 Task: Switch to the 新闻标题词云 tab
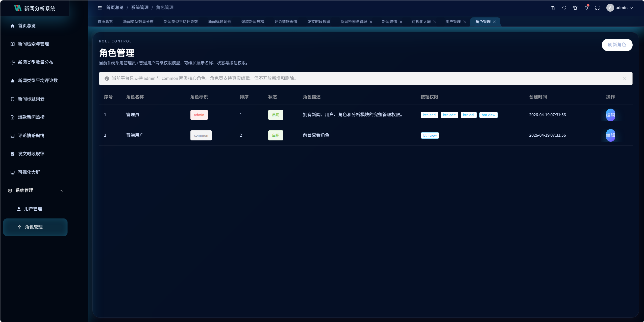(x=219, y=22)
